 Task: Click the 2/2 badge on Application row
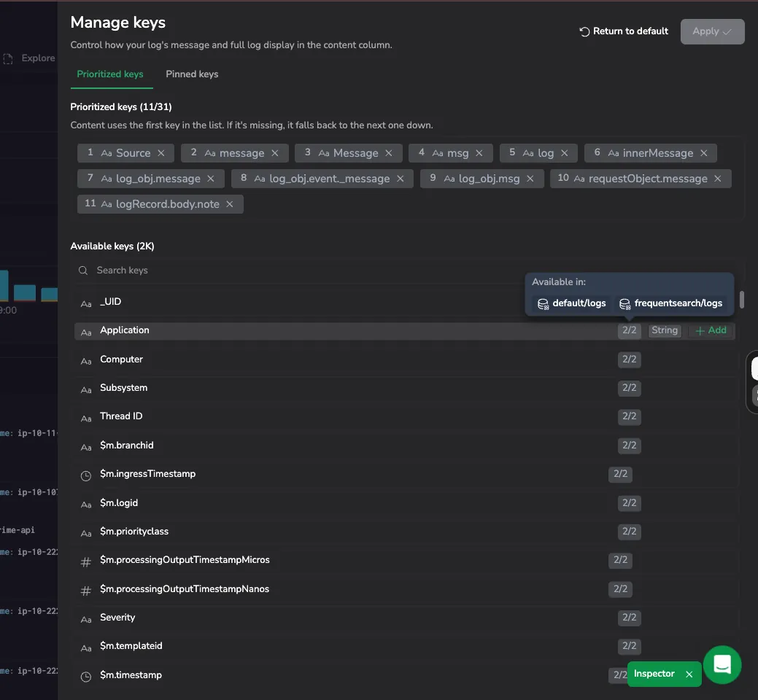(x=629, y=330)
